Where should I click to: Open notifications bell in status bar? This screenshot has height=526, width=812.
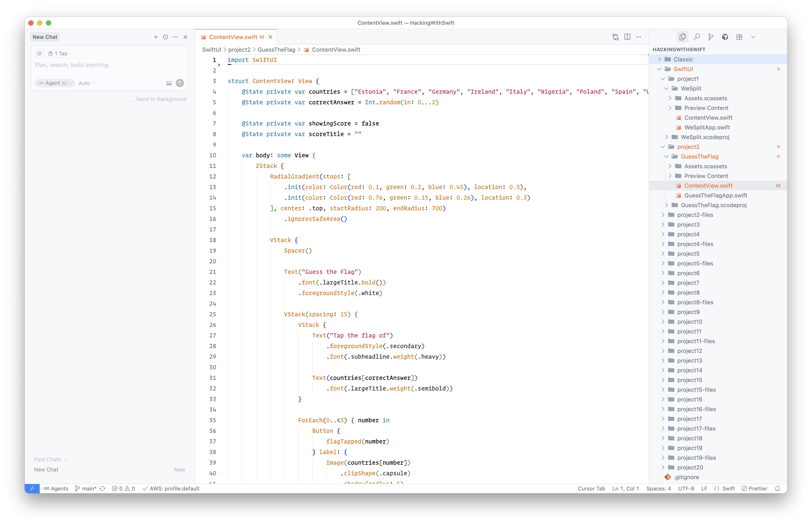pyautogui.click(x=778, y=488)
